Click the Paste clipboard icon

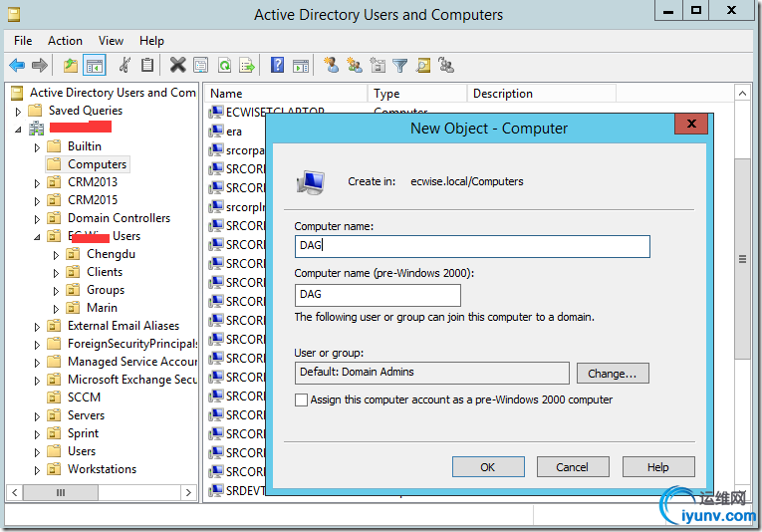147,65
